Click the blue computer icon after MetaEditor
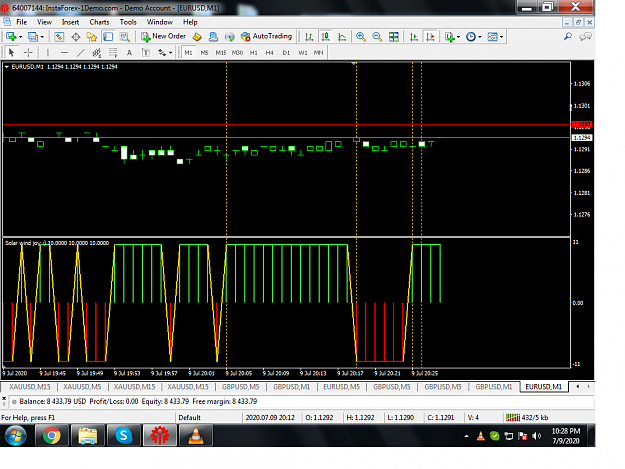Screen dimensions: 625x469 [x=213, y=37]
